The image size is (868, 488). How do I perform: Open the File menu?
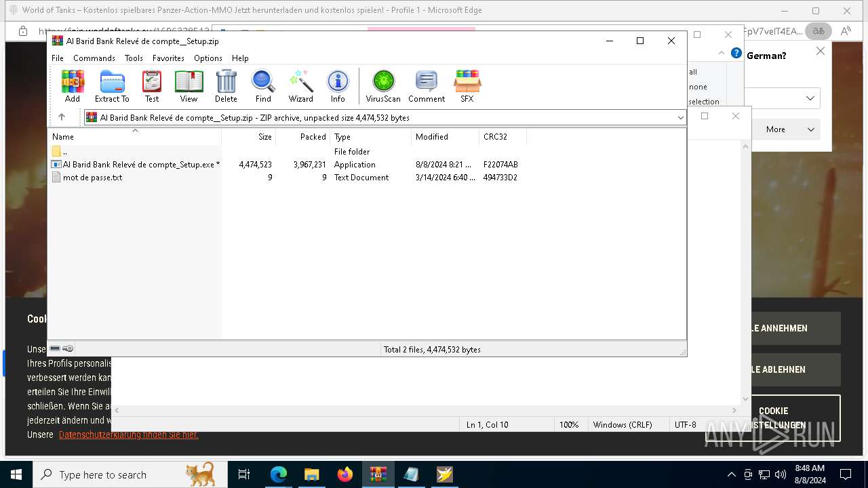coord(58,58)
